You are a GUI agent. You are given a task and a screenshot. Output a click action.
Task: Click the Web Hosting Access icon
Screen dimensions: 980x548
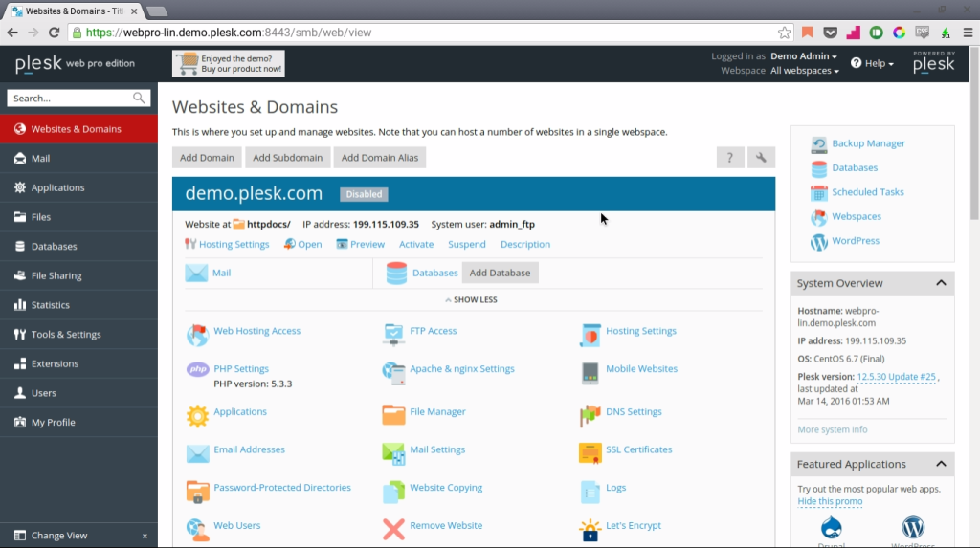coord(197,333)
